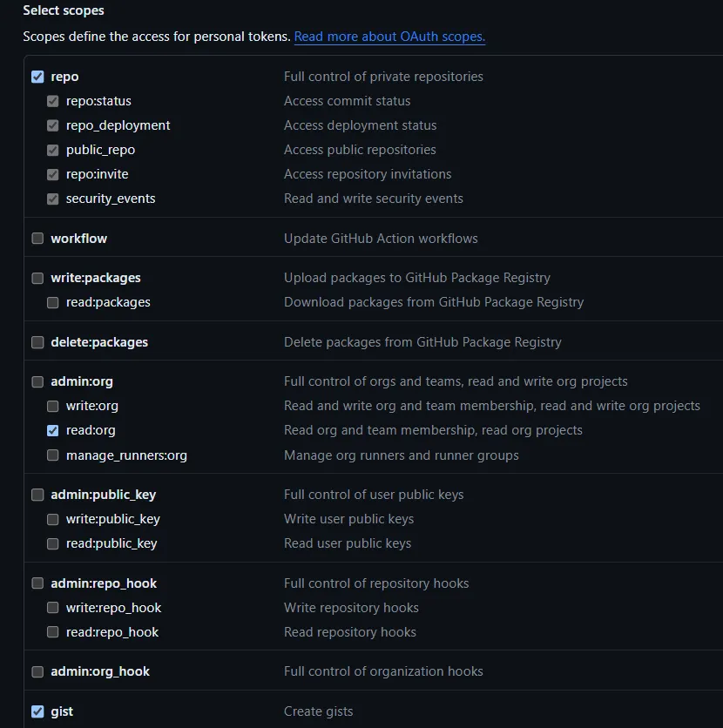723x728 pixels.
Task: Enable the admin:org_hook scope
Action: tap(37, 672)
